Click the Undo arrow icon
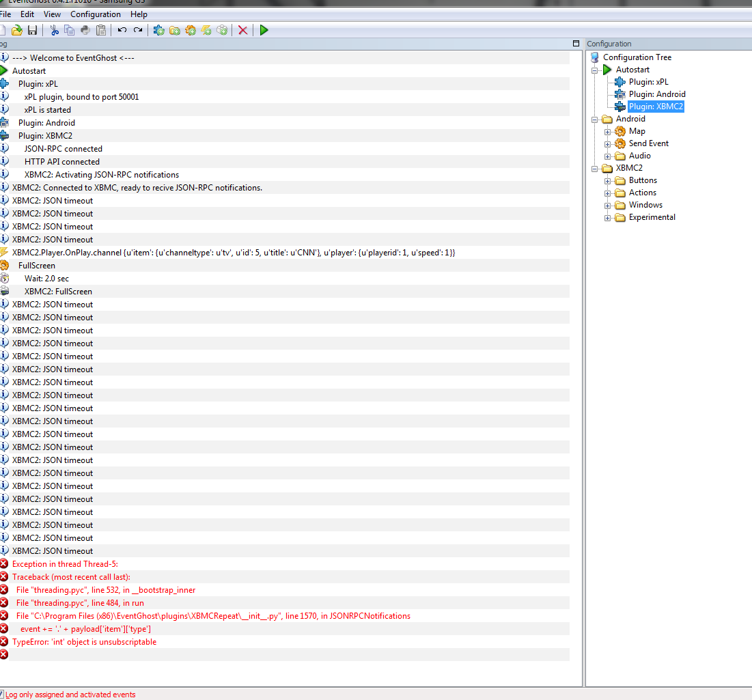This screenshot has height=700, width=752. tap(122, 30)
